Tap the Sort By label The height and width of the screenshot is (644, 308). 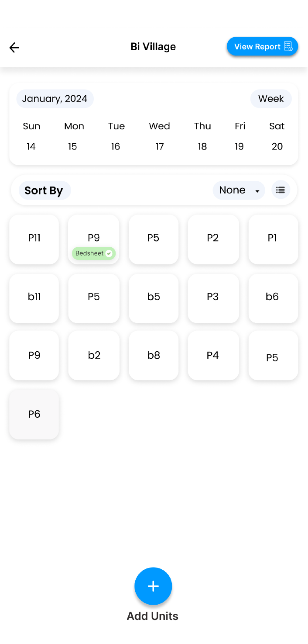[44, 190]
